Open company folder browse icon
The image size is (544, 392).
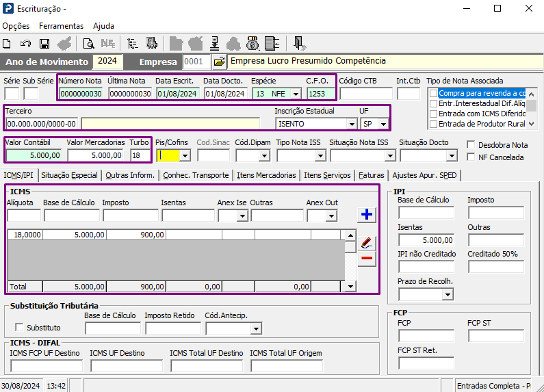(x=219, y=62)
